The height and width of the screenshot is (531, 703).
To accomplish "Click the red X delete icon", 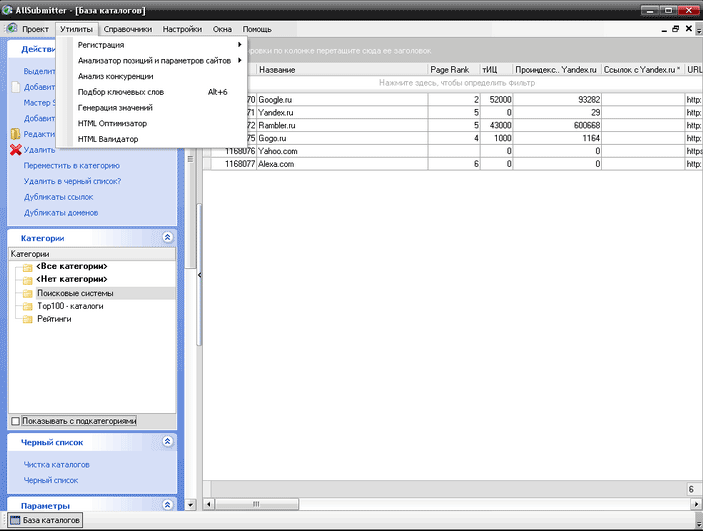I will 16,150.
